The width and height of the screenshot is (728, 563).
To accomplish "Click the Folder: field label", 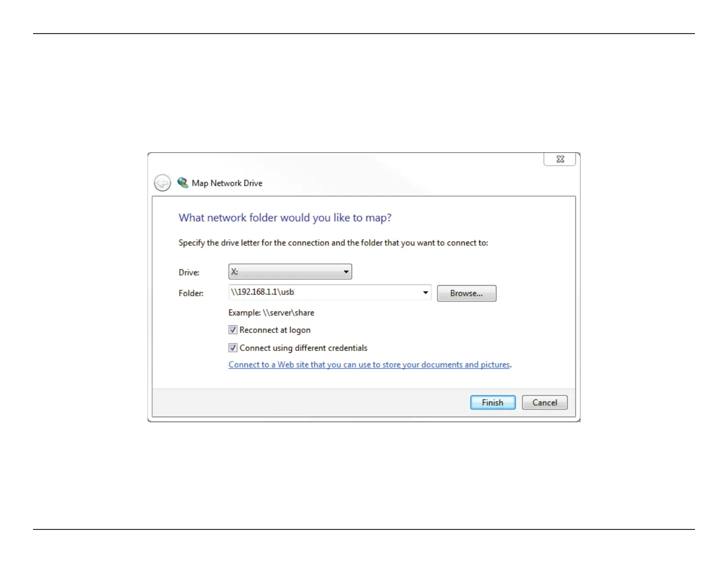I will click(x=191, y=293).
